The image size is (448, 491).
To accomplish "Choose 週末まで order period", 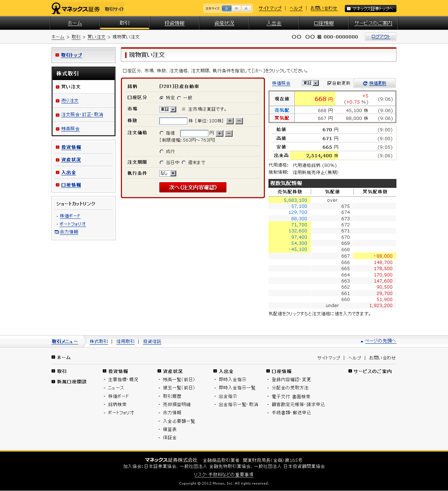I will click(184, 163).
